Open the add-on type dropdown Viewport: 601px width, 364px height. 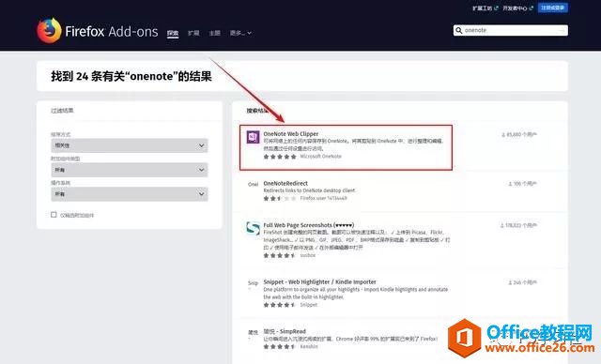tap(130, 170)
